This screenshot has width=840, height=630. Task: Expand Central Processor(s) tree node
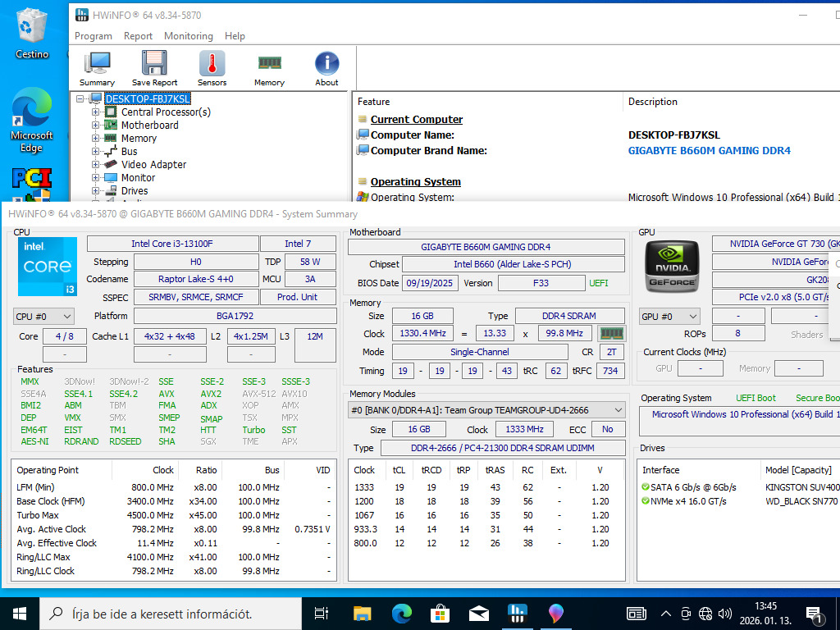(x=95, y=112)
